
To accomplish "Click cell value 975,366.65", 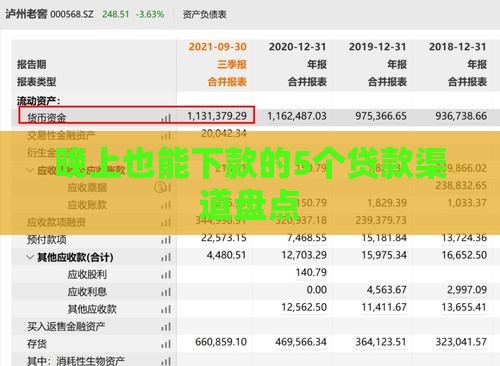I will pos(381,116).
